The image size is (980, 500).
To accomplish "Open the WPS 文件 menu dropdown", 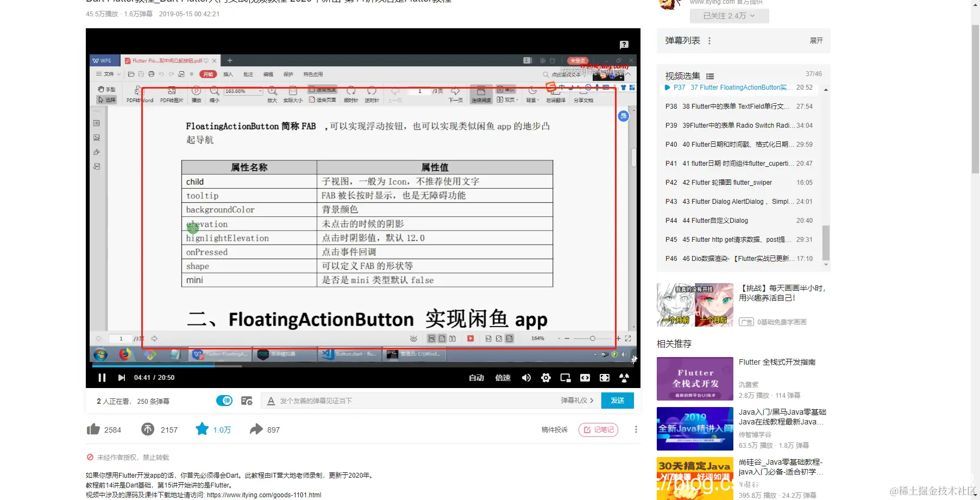I will (109, 74).
